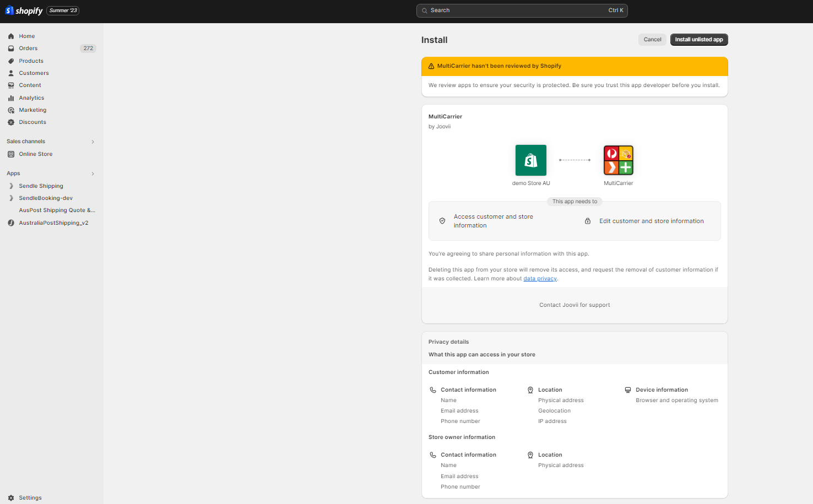Open the data privacy link

[x=540, y=278]
